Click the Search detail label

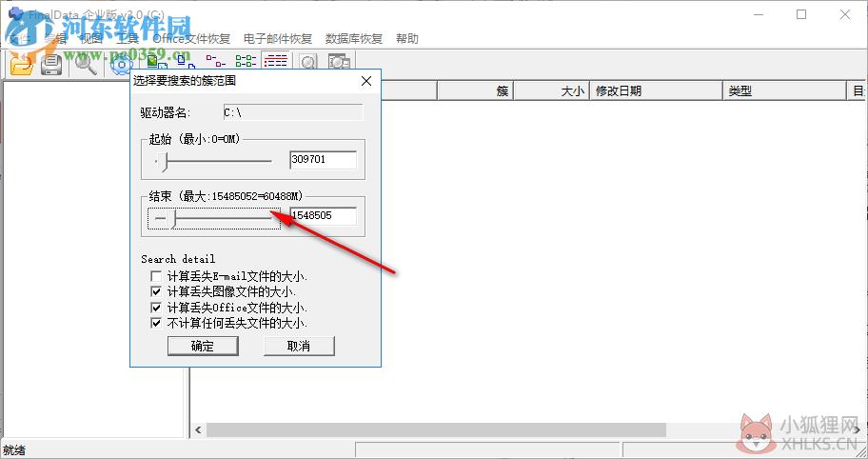(x=178, y=259)
